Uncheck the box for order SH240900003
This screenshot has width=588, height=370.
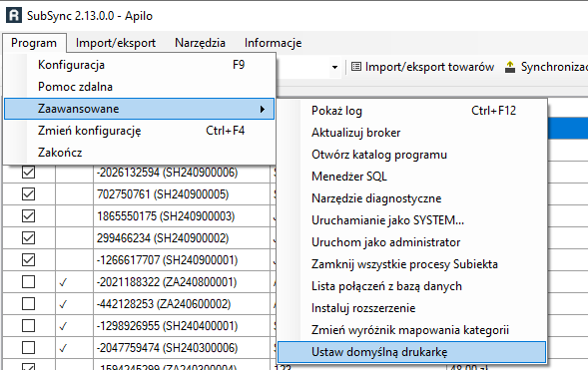coord(29,216)
